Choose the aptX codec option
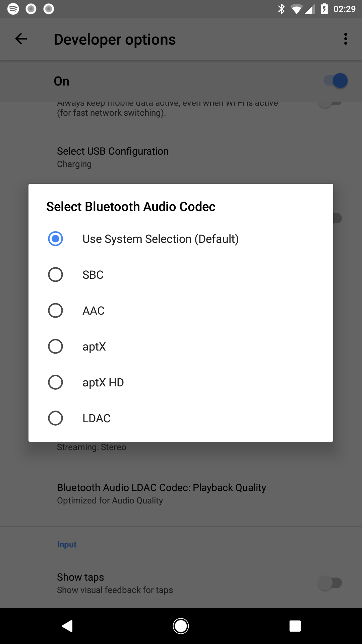 pyautogui.click(x=56, y=346)
